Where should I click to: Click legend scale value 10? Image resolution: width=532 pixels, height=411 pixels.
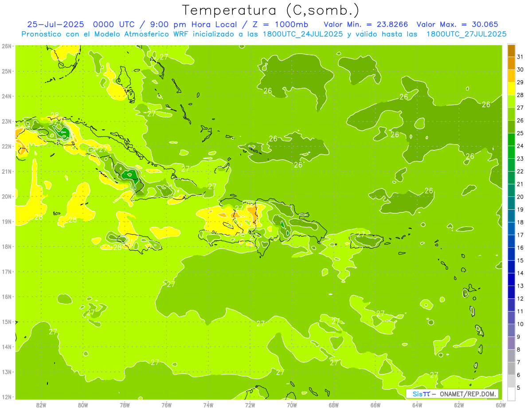tap(520, 324)
